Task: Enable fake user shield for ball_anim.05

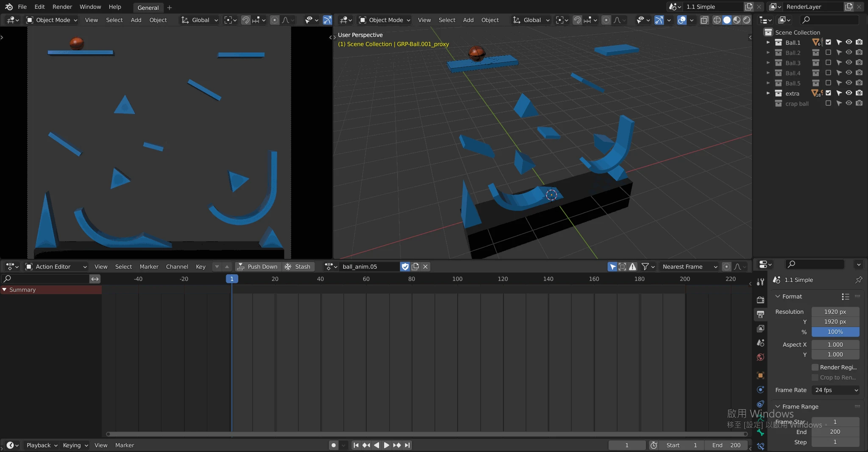Action: pyautogui.click(x=405, y=266)
